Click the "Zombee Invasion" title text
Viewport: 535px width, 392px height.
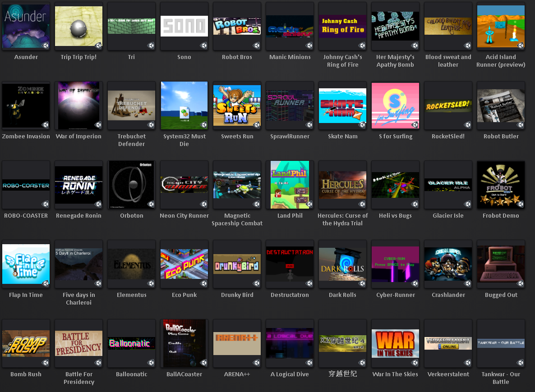[x=26, y=137]
